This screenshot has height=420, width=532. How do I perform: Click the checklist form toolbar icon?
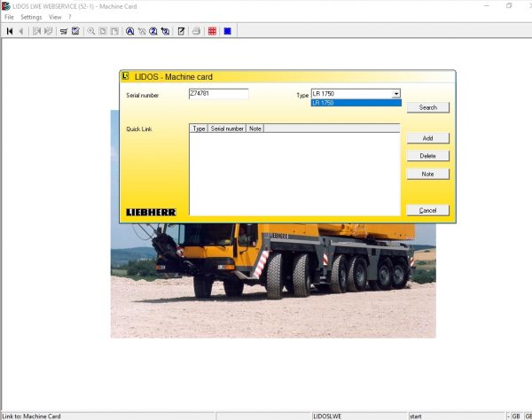[x=75, y=31]
